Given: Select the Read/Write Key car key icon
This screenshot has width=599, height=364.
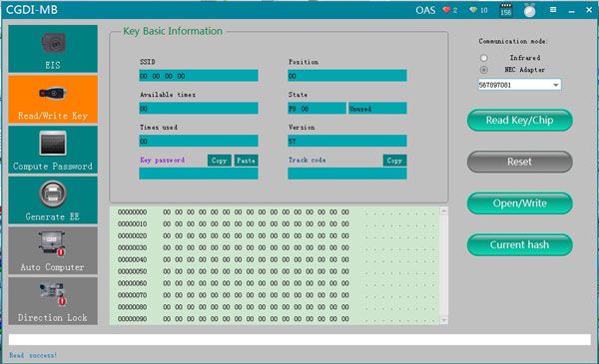Looking at the screenshot, I should (x=53, y=93).
